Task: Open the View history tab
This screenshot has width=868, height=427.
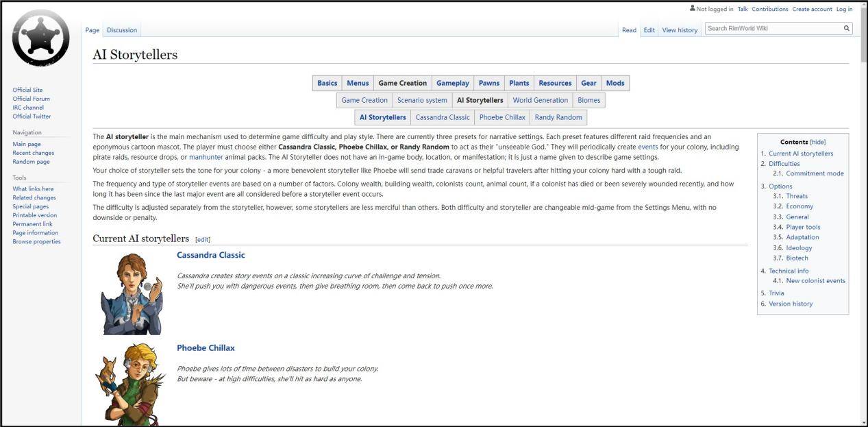Action: 679,30
